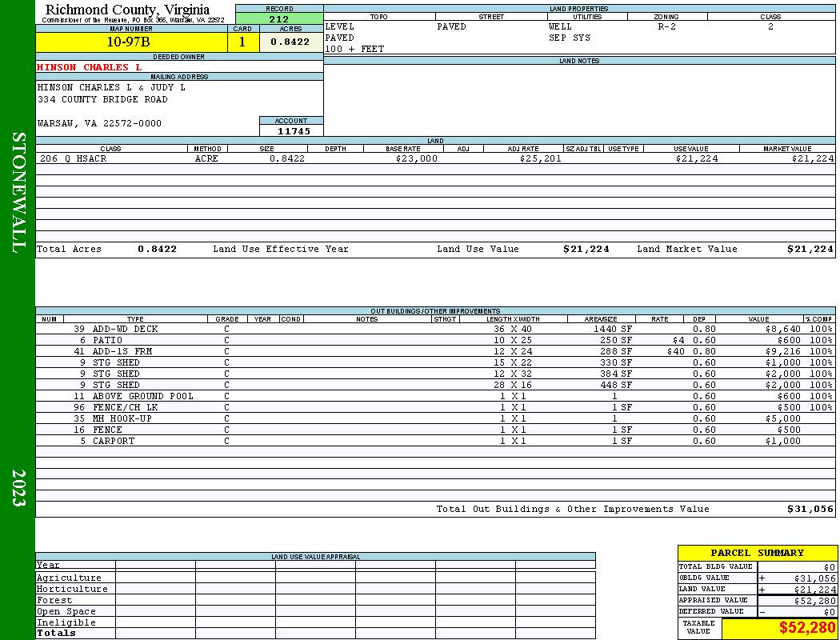Click the map number 10-97B field

tap(131, 42)
